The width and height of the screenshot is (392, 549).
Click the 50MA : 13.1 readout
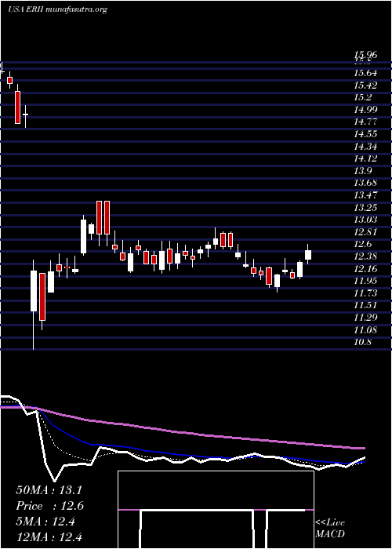49,490
